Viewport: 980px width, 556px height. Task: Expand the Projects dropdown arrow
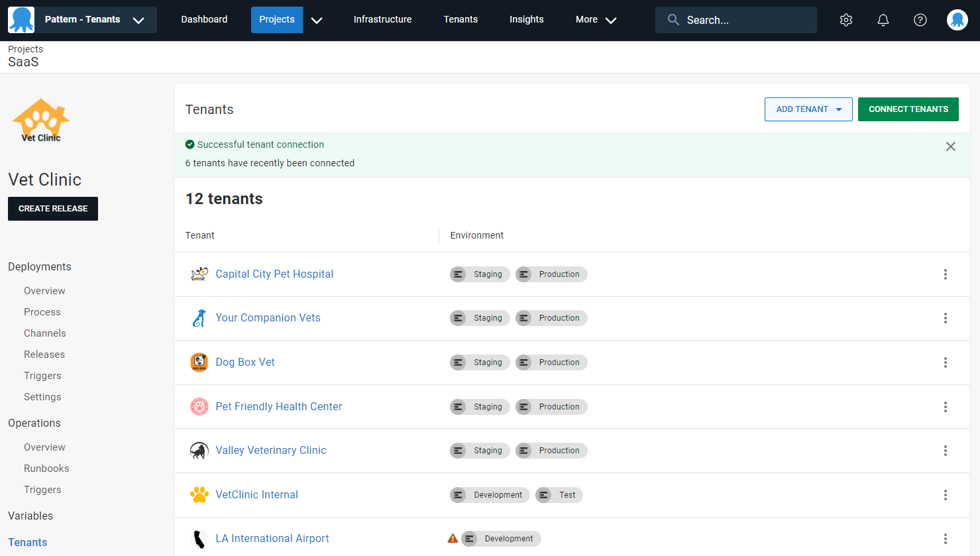pyautogui.click(x=317, y=20)
